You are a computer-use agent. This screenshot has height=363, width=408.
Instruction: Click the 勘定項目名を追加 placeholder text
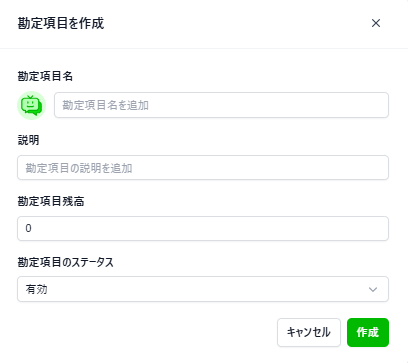[105, 105]
